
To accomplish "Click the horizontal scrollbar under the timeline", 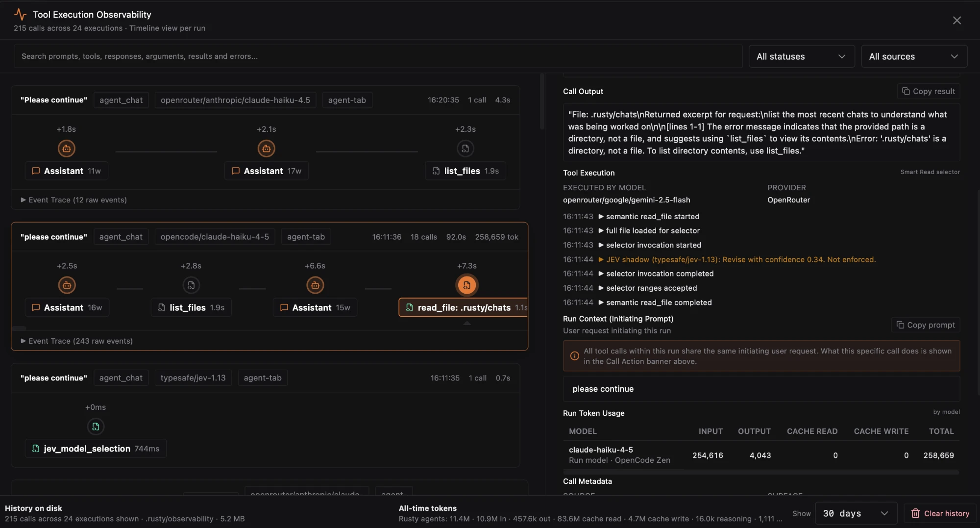I will tap(19, 328).
